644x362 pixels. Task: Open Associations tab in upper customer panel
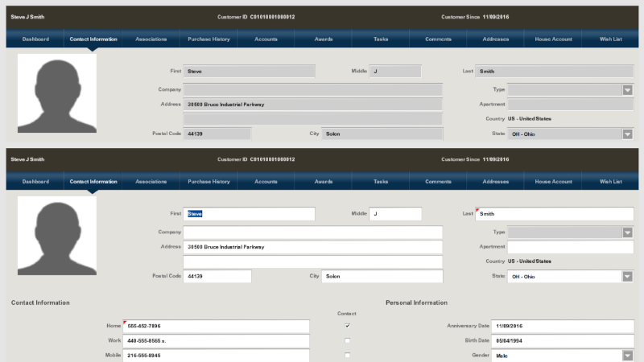point(151,39)
